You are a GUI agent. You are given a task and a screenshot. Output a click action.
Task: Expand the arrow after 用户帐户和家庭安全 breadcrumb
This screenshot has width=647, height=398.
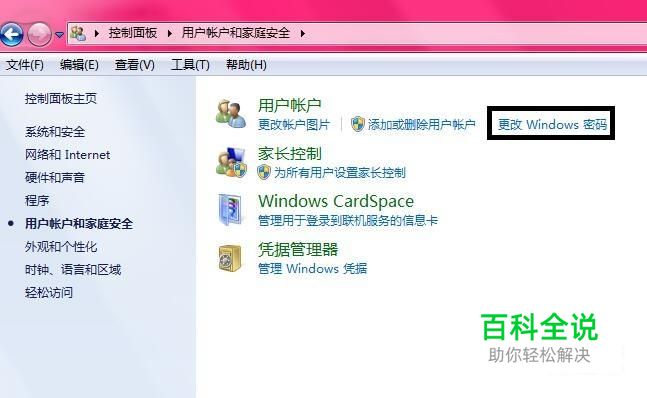tap(303, 33)
